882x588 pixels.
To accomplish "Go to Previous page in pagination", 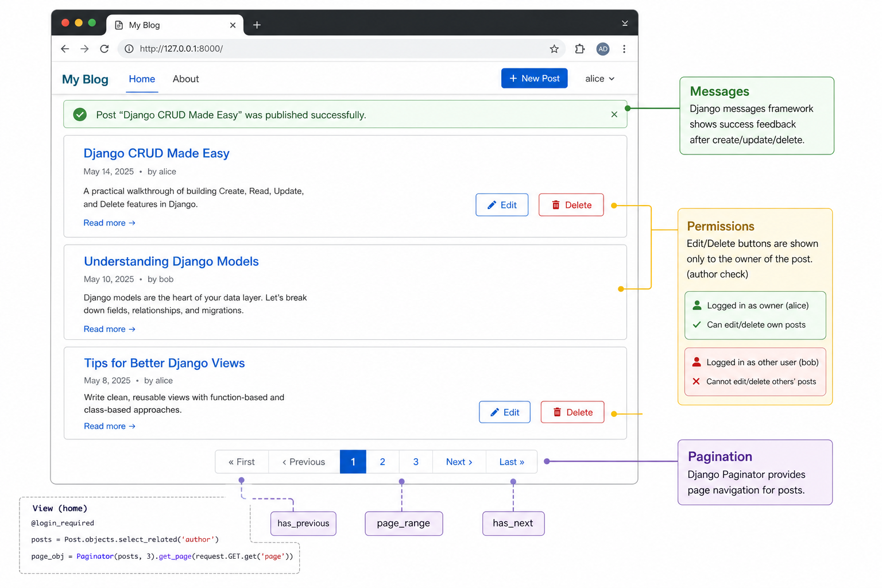I will pyautogui.click(x=304, y=462).
